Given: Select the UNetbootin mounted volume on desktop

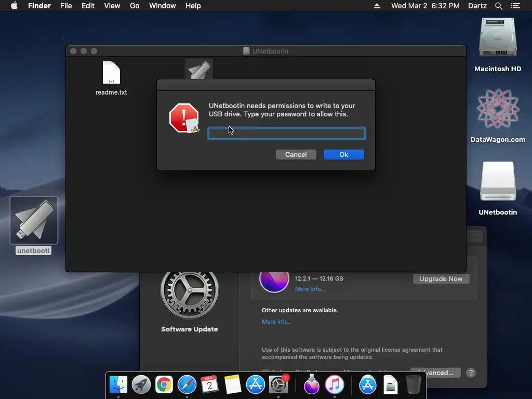Looking at the screenshot, I should pos(498,181).
